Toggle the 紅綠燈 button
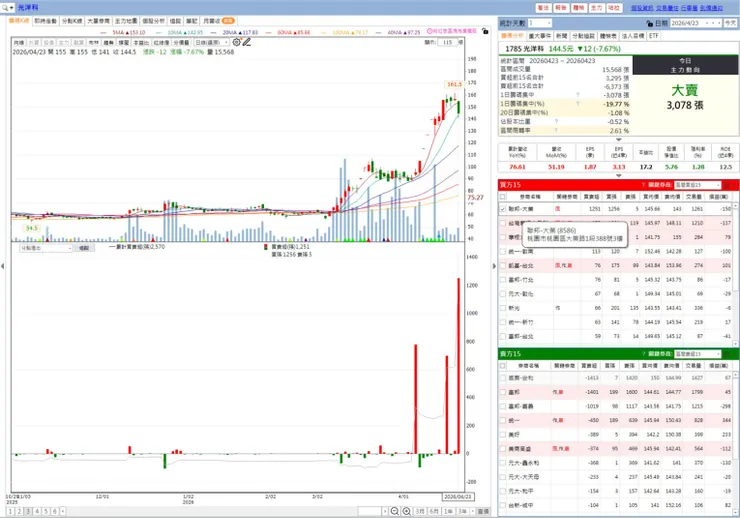Image resolution: width=740 pixels, height=518 pixels. coord(161,42)
